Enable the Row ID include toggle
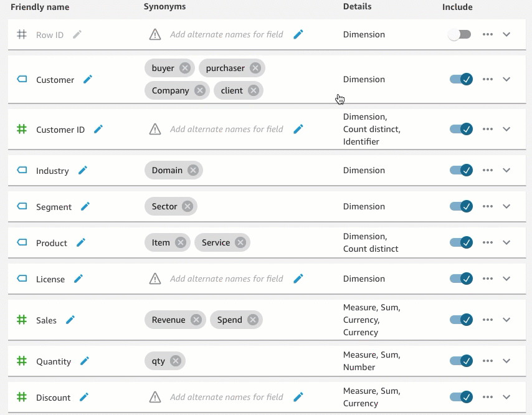Screen dimensions: 532x415 pos(459,35)
